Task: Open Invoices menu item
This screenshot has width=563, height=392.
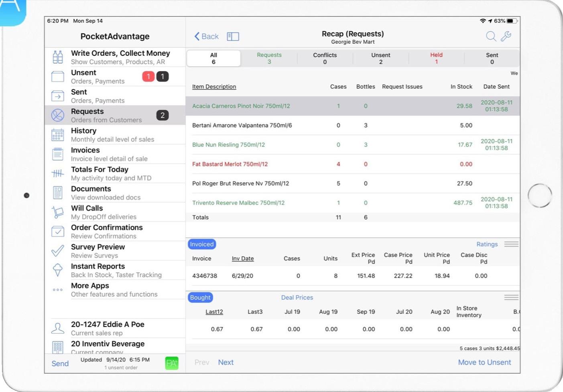Action: [x=115, y=154]
